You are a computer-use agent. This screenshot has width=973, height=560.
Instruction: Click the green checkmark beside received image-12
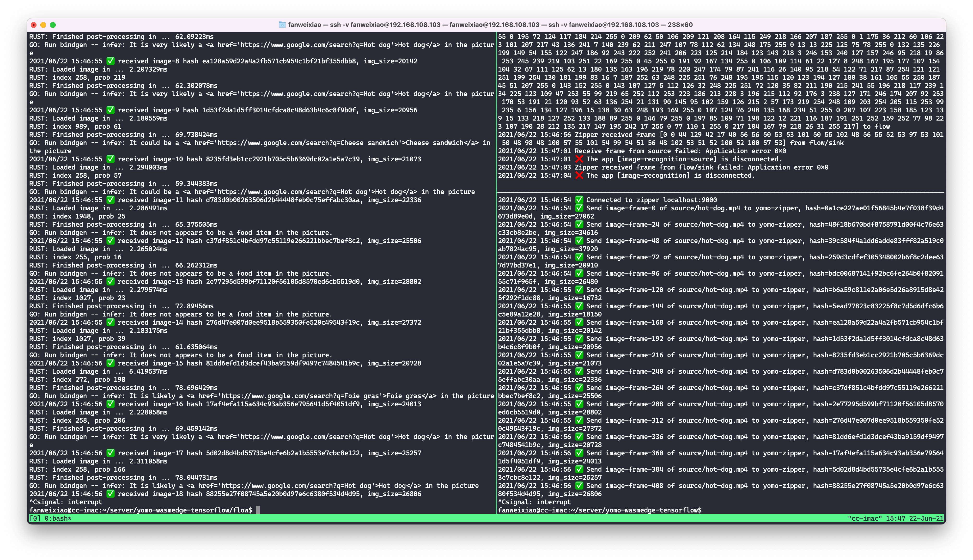[110, 240]
